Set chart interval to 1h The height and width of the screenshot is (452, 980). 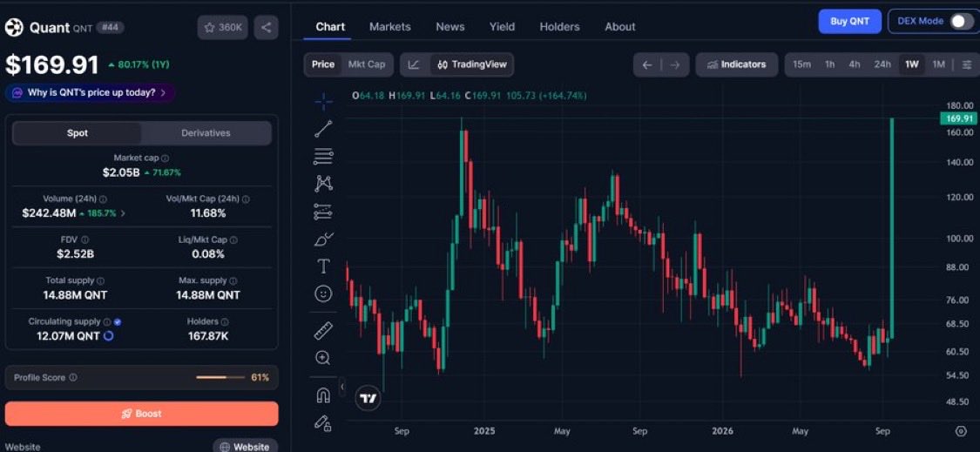point(829,64)
